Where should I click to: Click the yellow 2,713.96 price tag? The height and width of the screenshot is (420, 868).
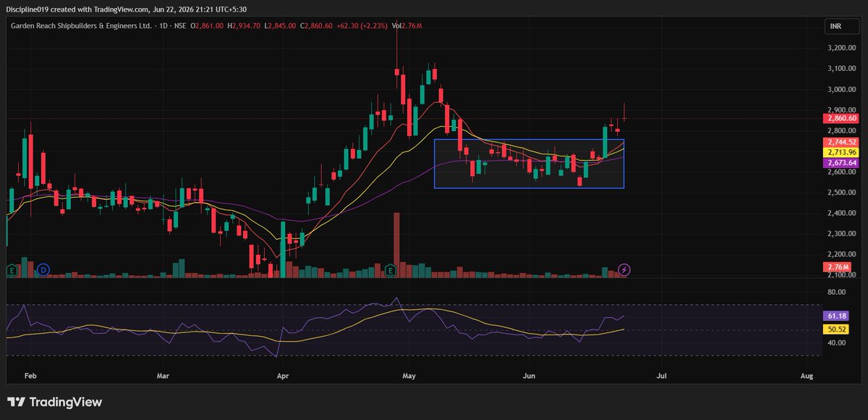pos(842,153)
